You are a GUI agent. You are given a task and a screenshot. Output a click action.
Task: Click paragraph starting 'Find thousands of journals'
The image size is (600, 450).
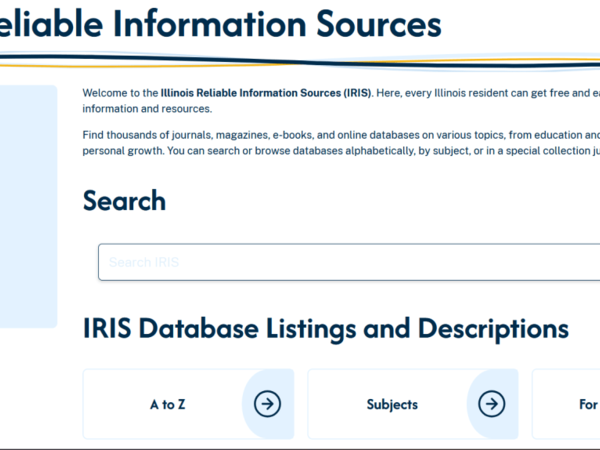[x=341, y=143]
